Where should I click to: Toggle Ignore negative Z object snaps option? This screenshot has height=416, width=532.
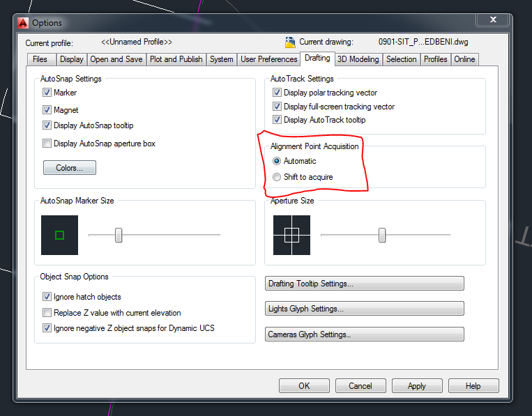(x=47, y=328)
